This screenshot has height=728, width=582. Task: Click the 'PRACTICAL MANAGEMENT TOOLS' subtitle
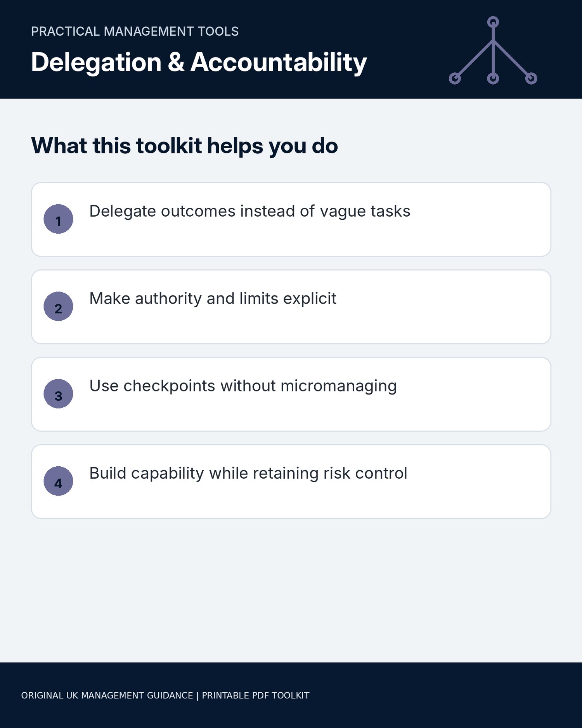click(135, 31)
